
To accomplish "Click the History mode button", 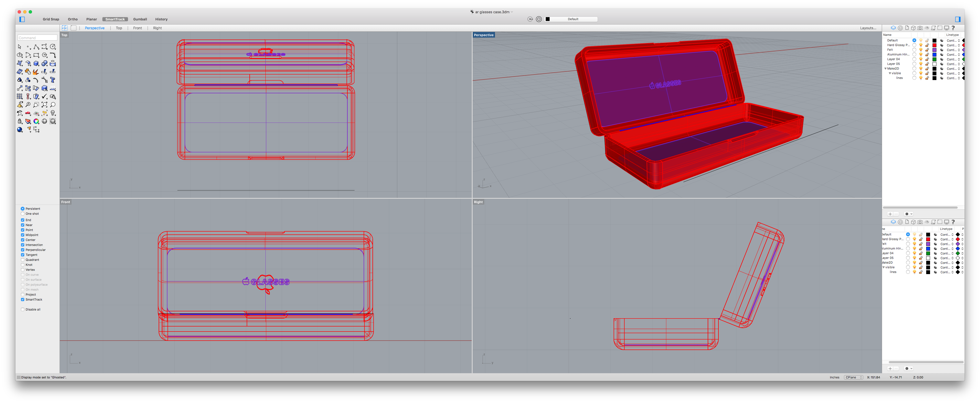I will 161,19.
